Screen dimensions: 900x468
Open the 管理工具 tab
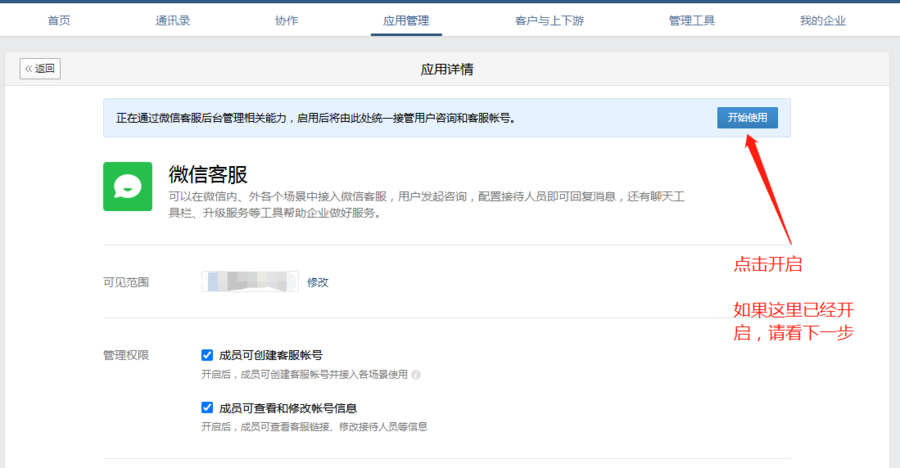[x=692, y=21]
